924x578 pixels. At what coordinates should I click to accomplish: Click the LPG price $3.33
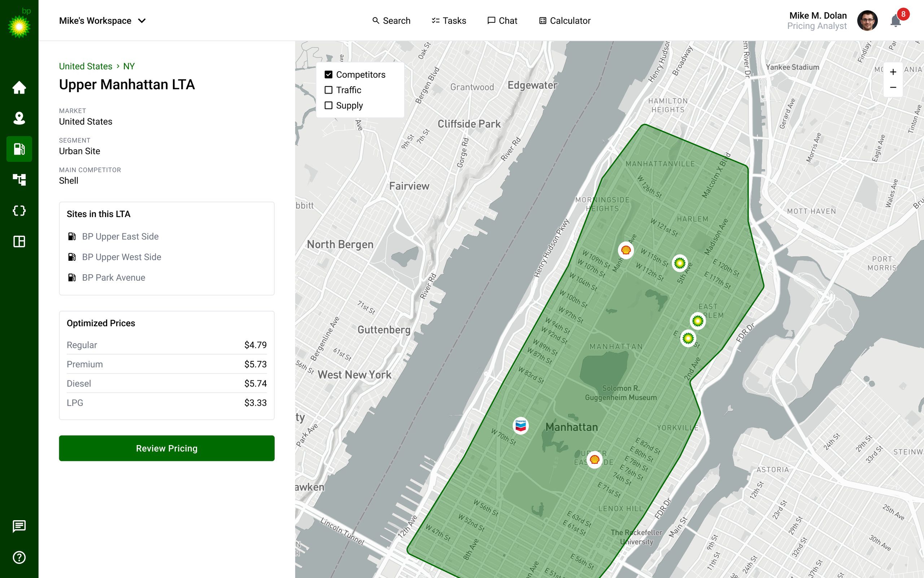256,402
